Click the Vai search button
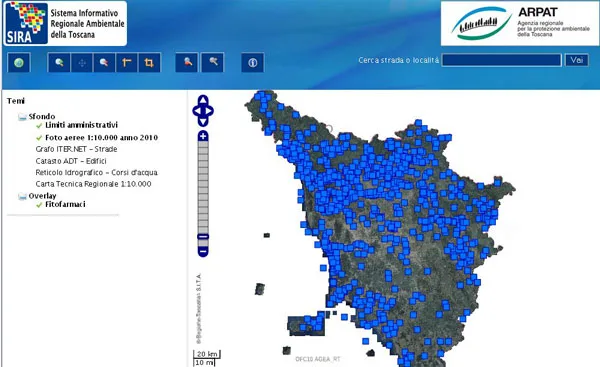The image size is (600, 367). tap(577, 60)
